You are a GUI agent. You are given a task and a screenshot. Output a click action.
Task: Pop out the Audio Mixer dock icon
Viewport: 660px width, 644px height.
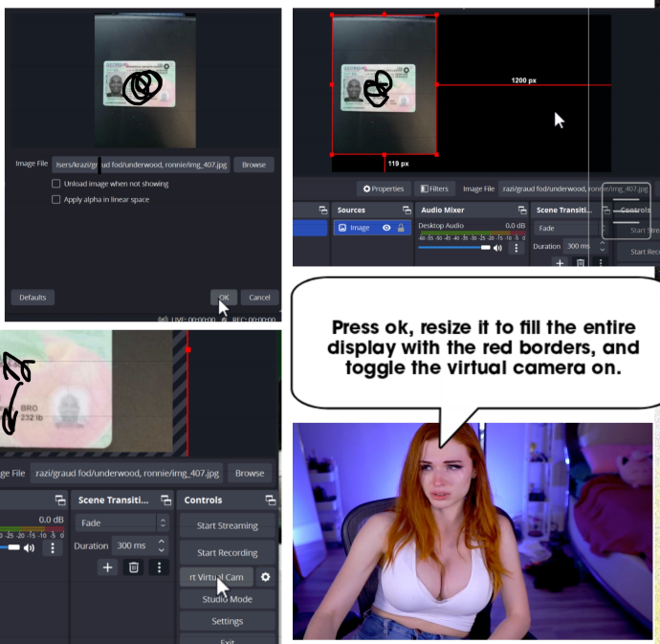522,210
